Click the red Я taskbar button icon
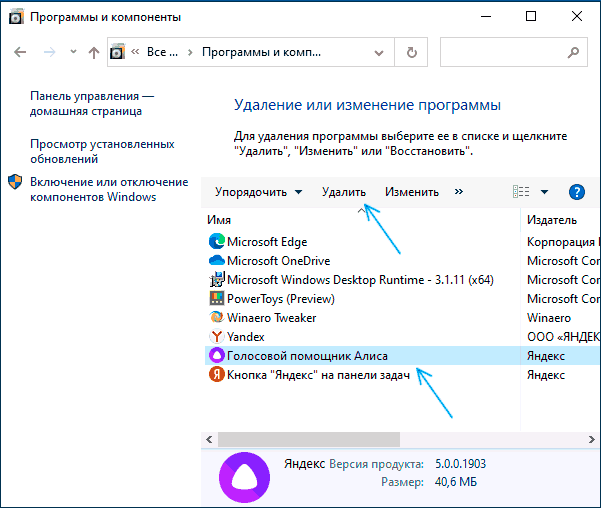 click(x=217, y=375)
